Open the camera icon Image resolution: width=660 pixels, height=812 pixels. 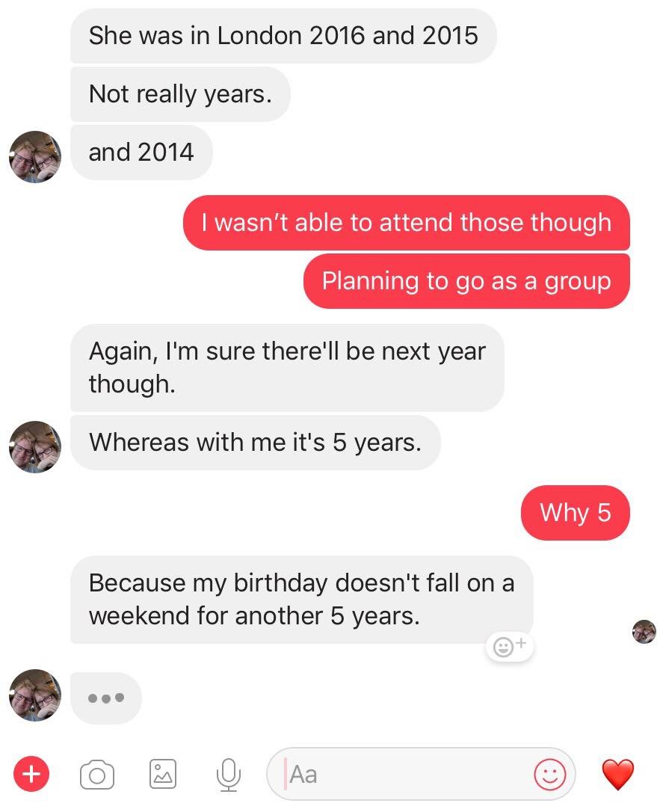96,775
